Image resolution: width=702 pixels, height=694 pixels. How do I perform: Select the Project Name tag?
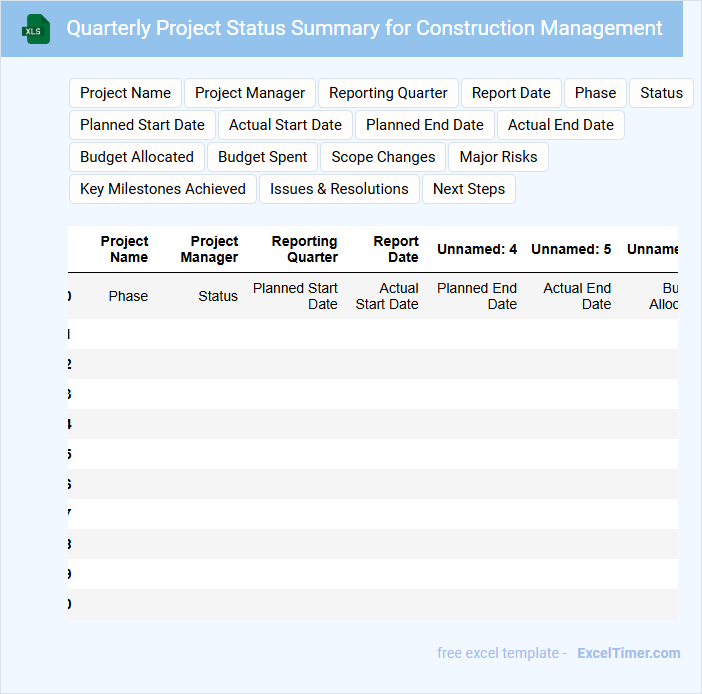[x=125, y=93]
